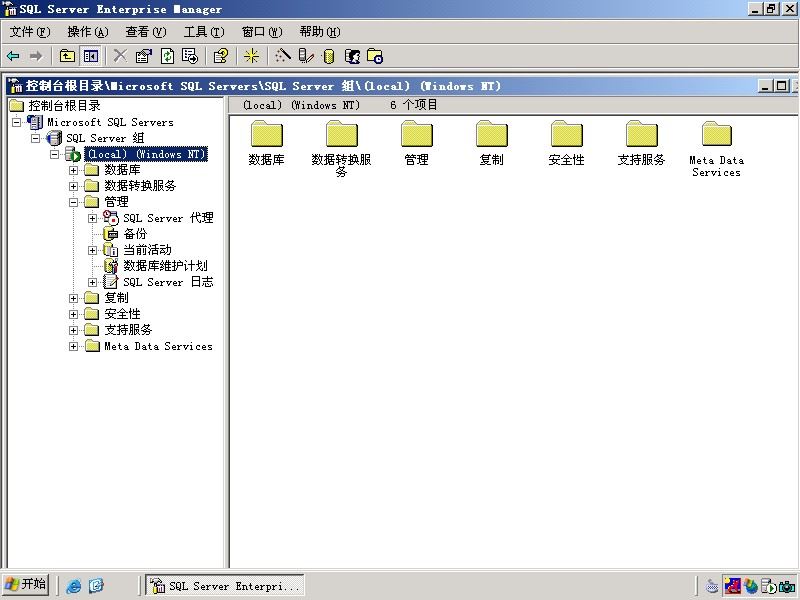
Task: Select 数据库 label in the tree
Action: pyautogui.click(x=122, y=170)
